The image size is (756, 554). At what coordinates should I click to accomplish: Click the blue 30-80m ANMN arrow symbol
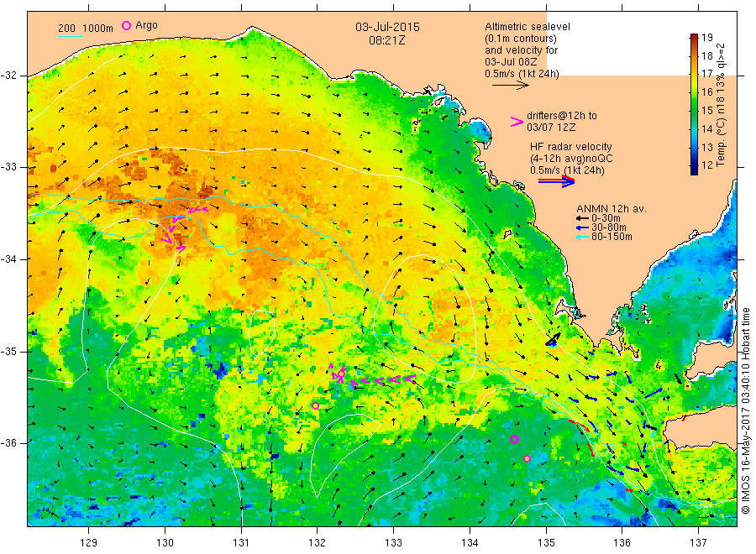(x=582, y=227)
